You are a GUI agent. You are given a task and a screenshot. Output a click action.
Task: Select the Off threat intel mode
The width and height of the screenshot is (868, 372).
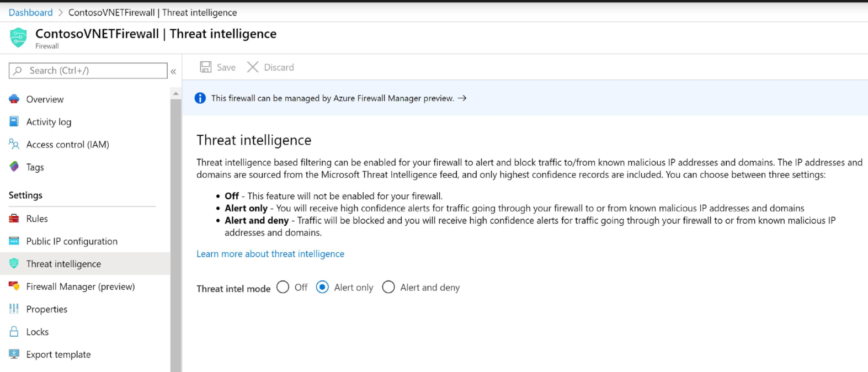pyautogui.click(x=283, y=287)
